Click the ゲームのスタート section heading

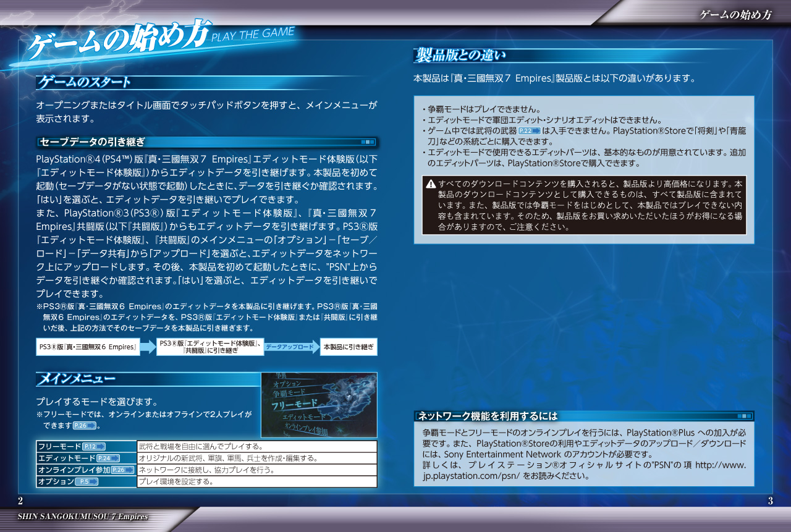85,82
